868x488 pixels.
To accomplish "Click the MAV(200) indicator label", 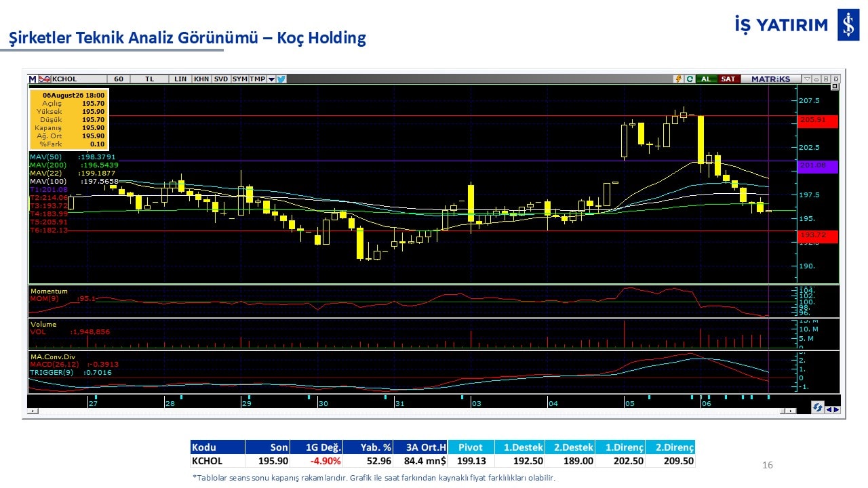I will tap(47, 165).
